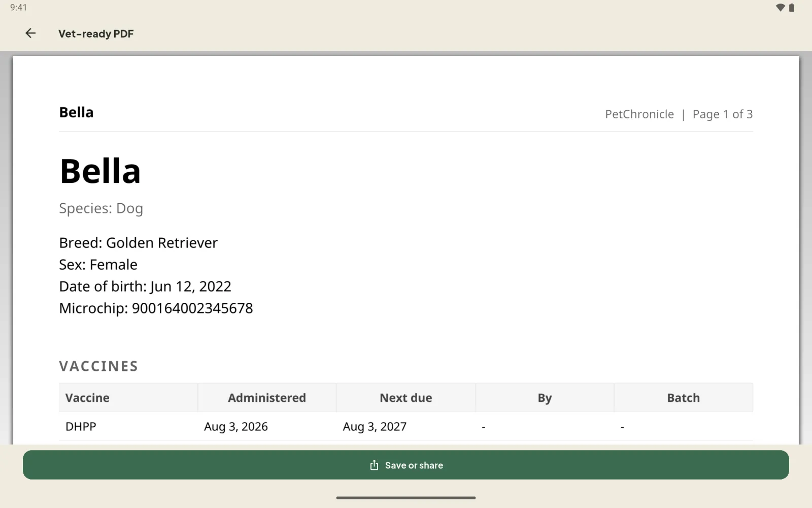The height and width of the screenshot is (508, 812).
Task: Click the VACCINES section heading
Action: tap(98, 366)
